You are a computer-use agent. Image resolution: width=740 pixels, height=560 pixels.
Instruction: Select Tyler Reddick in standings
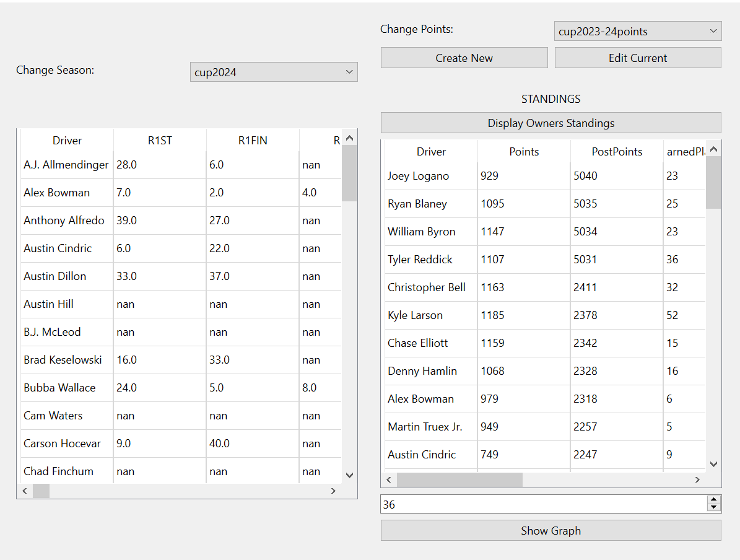point(431,260)
